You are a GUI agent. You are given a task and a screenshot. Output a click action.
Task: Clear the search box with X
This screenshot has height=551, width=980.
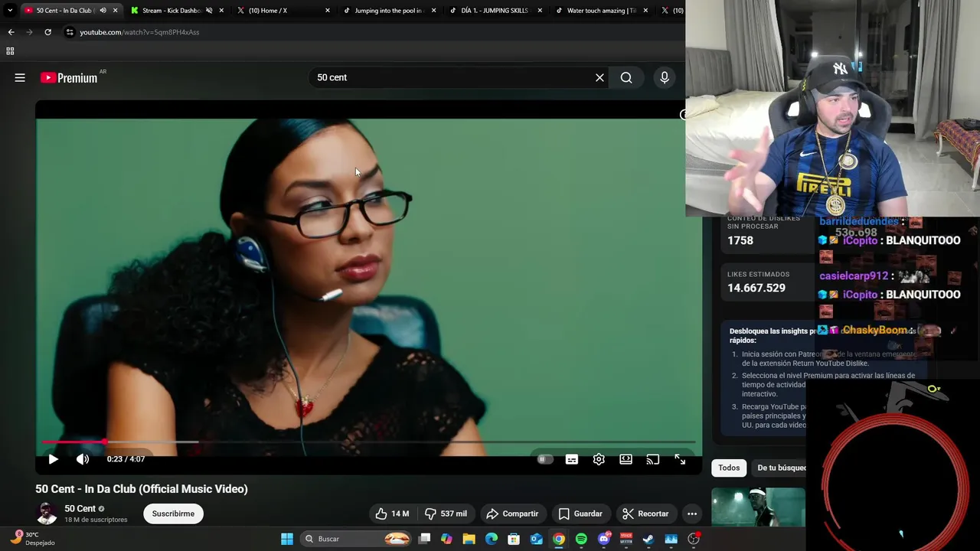coord(600,77)
